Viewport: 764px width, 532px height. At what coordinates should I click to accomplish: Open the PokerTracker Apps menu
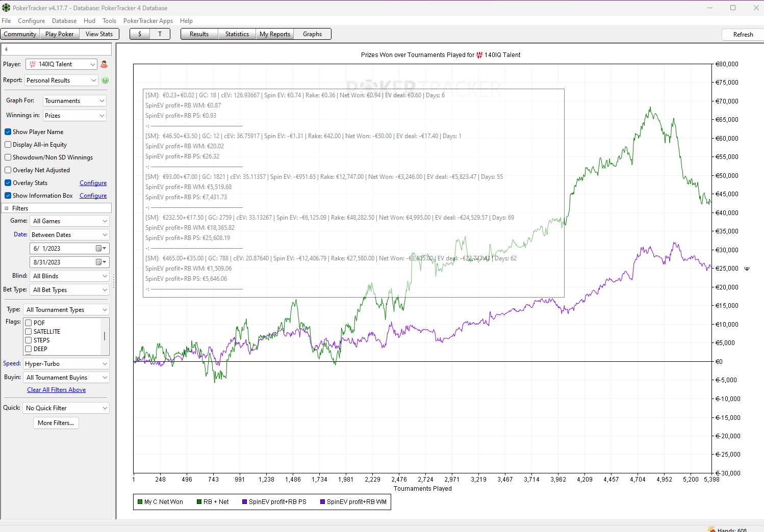point(148,21)
